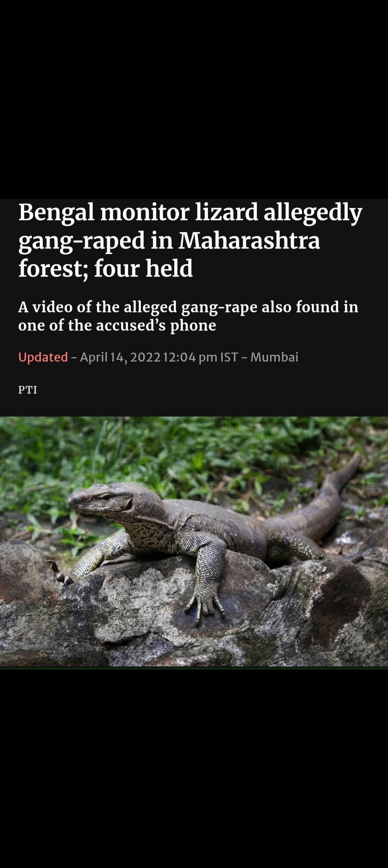Click the lizard's eye in the photo
The height and width of the screenshot is (868, 388).
(x=106, y=497)
